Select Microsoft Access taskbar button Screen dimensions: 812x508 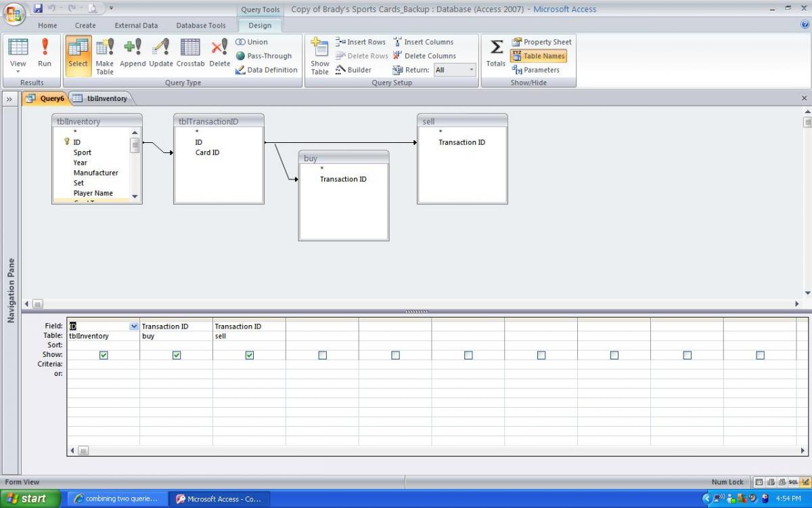click(x=218, y=499)
